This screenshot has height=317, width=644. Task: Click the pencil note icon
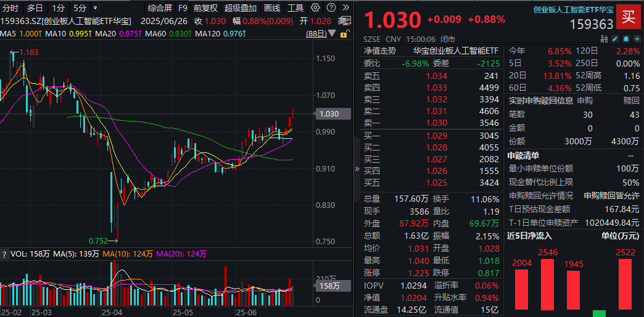tap(615, 39)
